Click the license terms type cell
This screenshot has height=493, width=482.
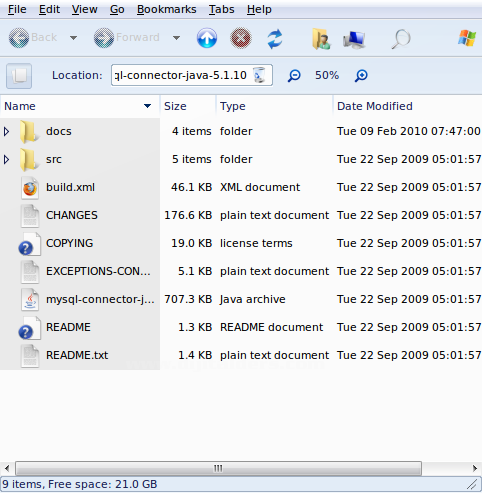pos(256,243)
